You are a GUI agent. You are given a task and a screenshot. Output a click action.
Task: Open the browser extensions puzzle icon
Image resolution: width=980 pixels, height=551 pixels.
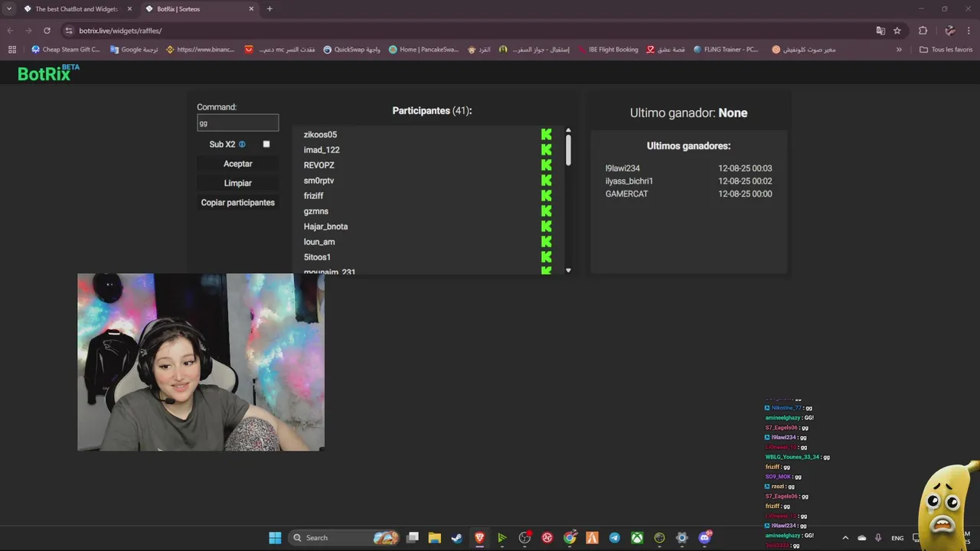(923, 31)
